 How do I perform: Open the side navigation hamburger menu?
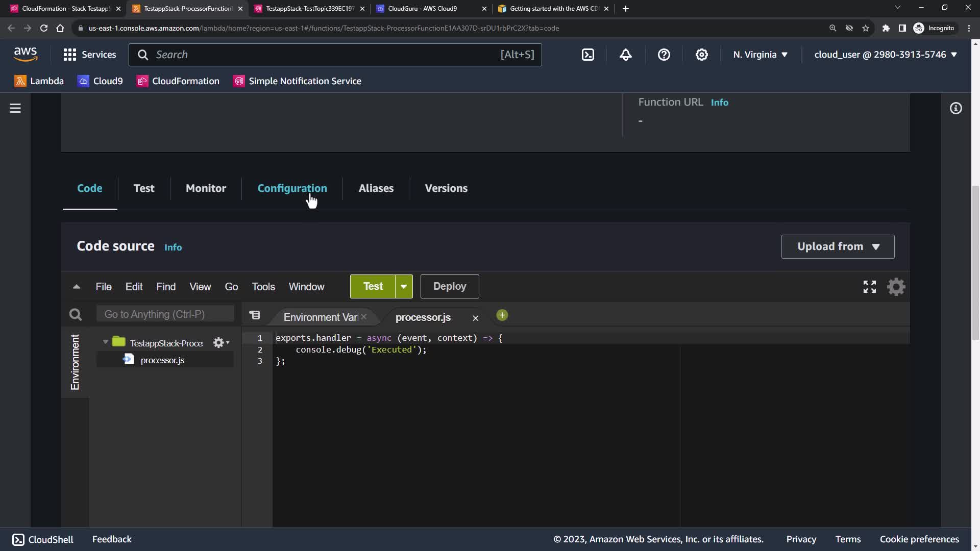coord(15,108)
